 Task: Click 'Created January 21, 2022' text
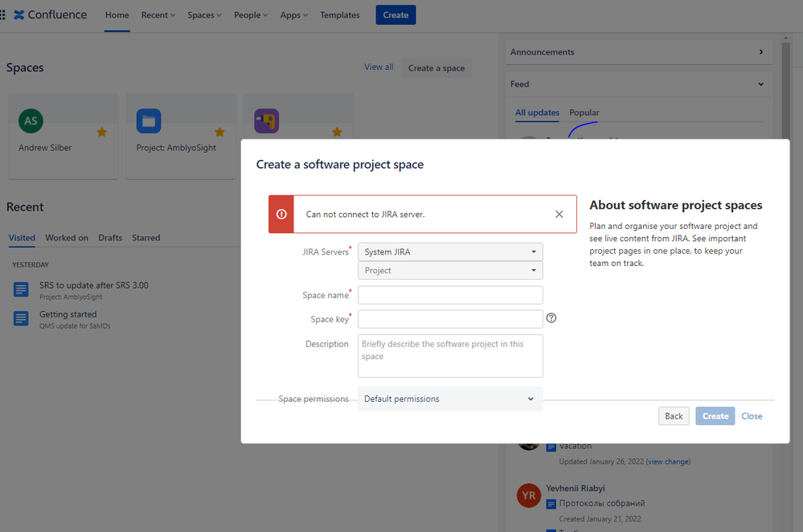[600, 518]
